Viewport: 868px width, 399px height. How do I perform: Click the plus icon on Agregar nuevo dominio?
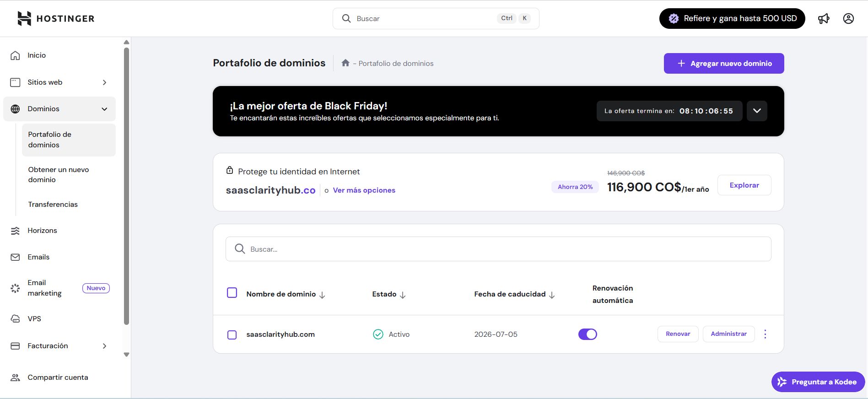(681, 63)
